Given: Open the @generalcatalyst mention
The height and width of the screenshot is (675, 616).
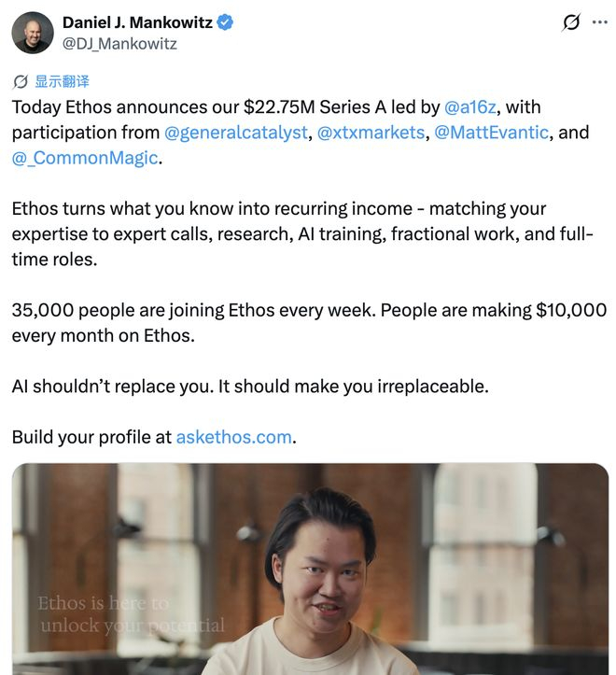Looking at the screenshot, I should pos(236,133).
